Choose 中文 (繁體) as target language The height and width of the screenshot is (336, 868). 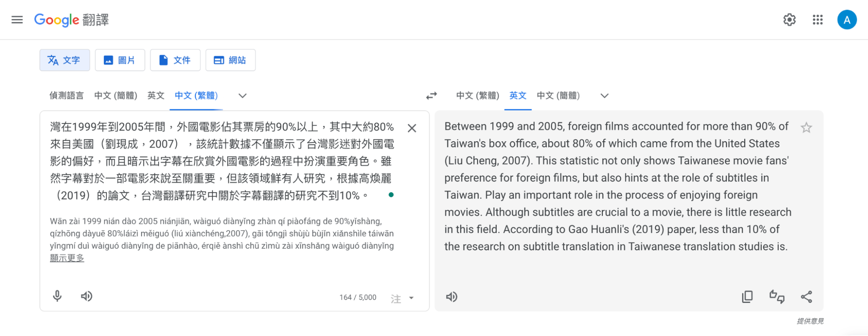478,96
